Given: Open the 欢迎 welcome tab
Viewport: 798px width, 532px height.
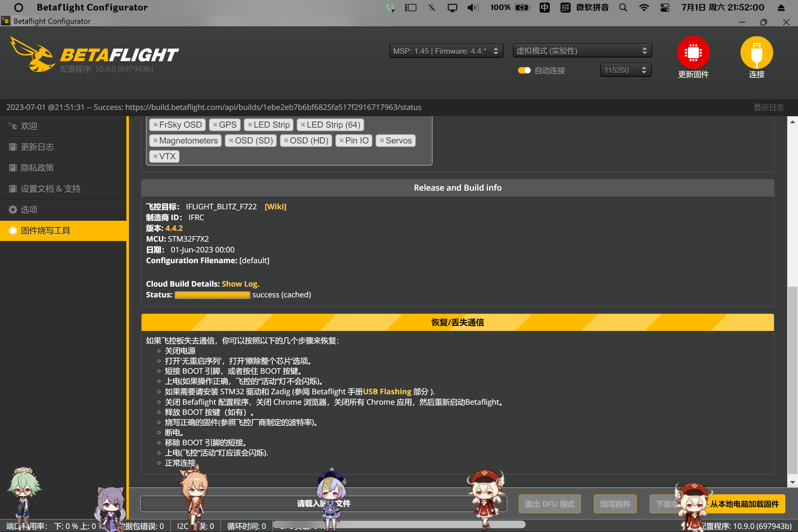Looking at the screenshot, I should tap(63, 126).
